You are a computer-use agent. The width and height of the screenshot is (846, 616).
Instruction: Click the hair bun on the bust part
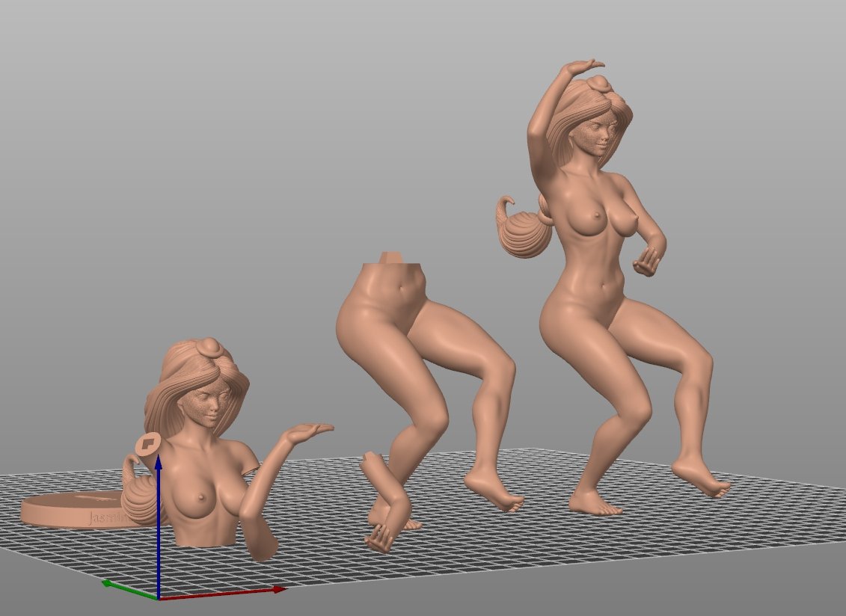pyautogui.click(x=207, y=347)
